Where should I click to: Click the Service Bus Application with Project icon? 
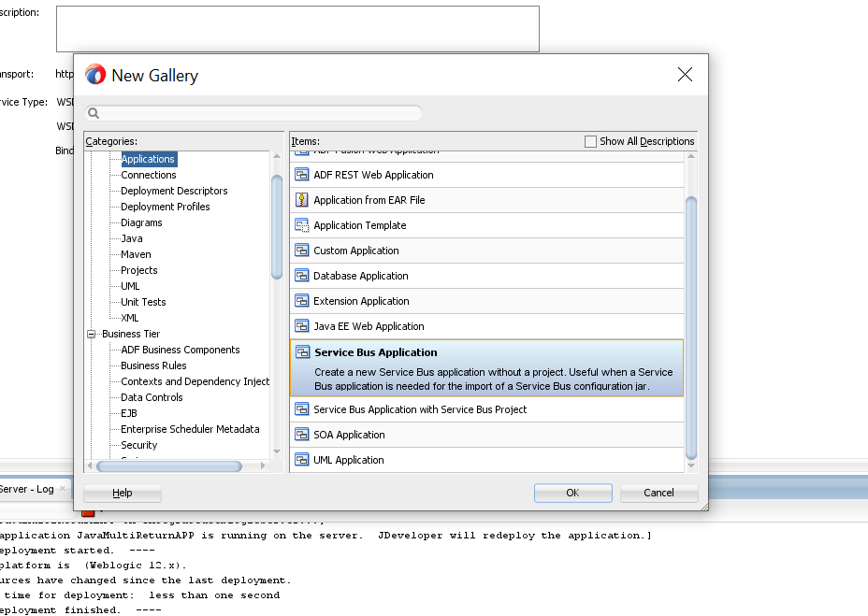(302, 409)
